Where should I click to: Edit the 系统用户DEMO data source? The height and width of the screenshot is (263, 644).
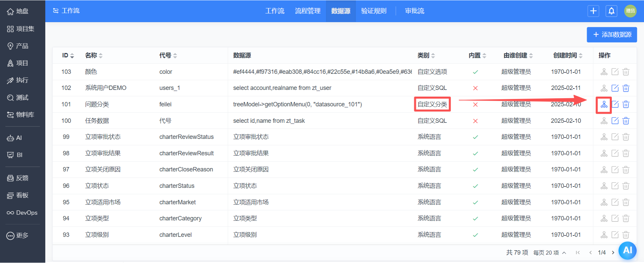click(x=615, y=88)
